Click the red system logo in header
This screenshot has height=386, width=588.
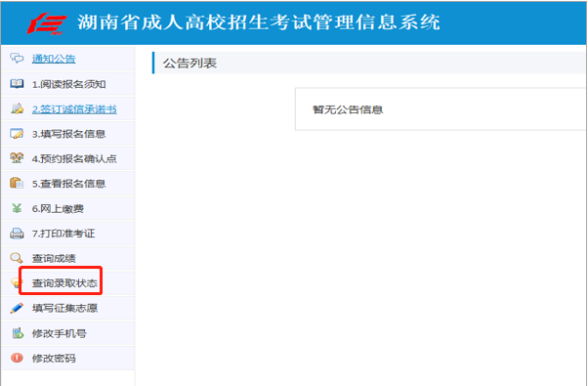click(47, 23)
